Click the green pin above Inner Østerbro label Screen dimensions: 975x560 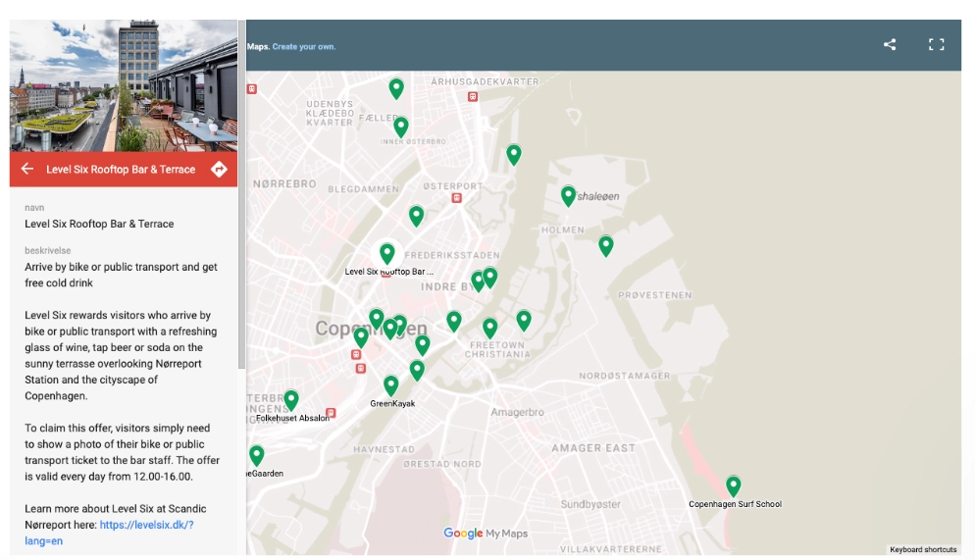click(401, 127)
